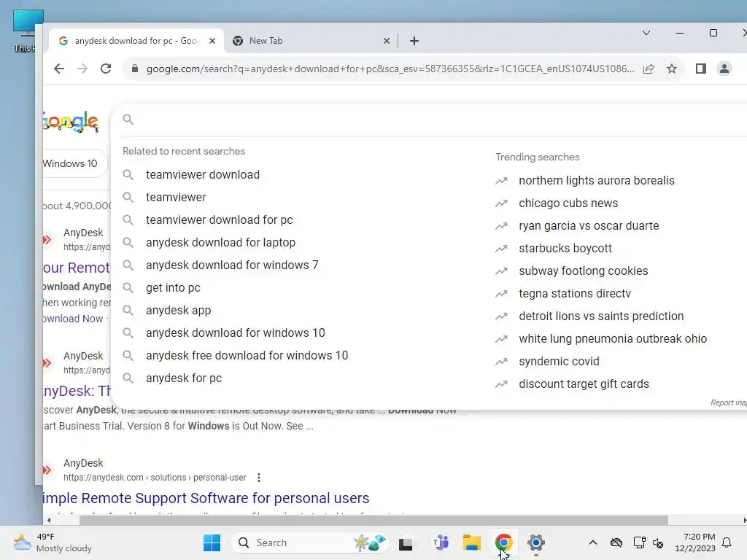Close the New Tab tab
The width and height of the screenshot is (747, 560).
(x=387, y=41)
